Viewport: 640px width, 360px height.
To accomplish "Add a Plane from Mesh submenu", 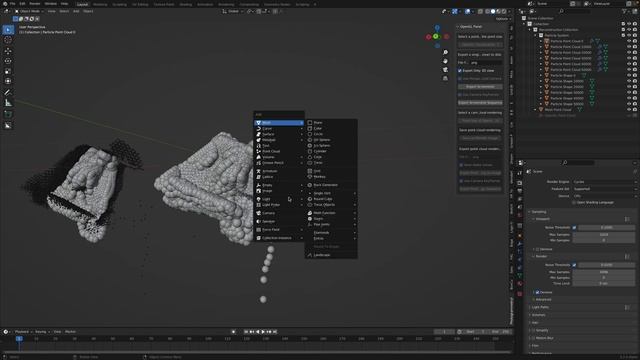I will (331, 122).
